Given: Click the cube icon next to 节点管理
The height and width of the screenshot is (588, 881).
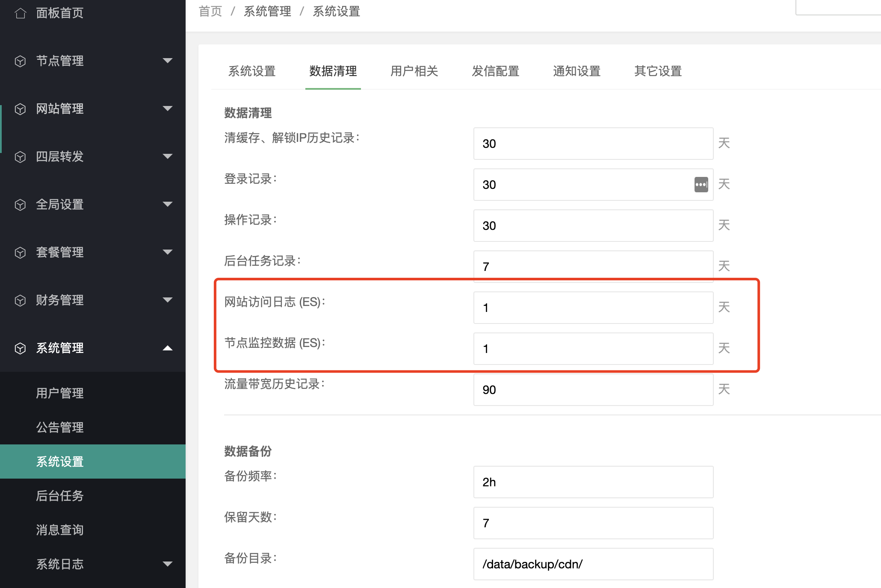Looking at the screenshot, I should click(20, 61).
